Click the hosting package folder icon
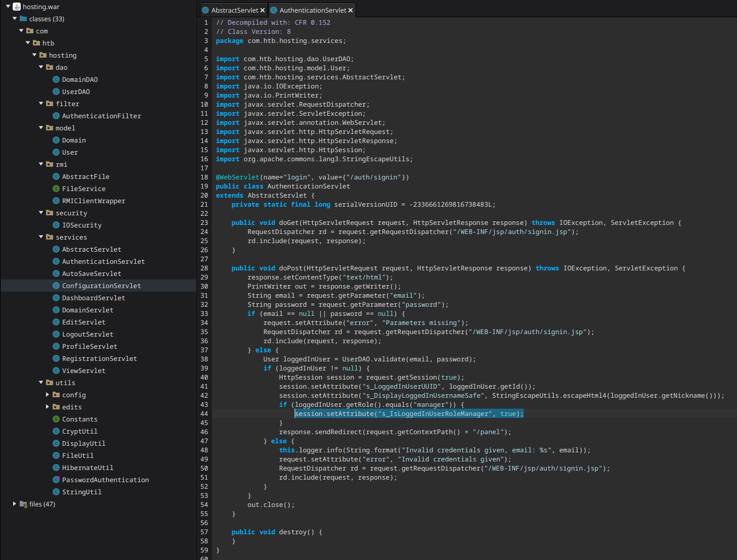 (43, 55)
